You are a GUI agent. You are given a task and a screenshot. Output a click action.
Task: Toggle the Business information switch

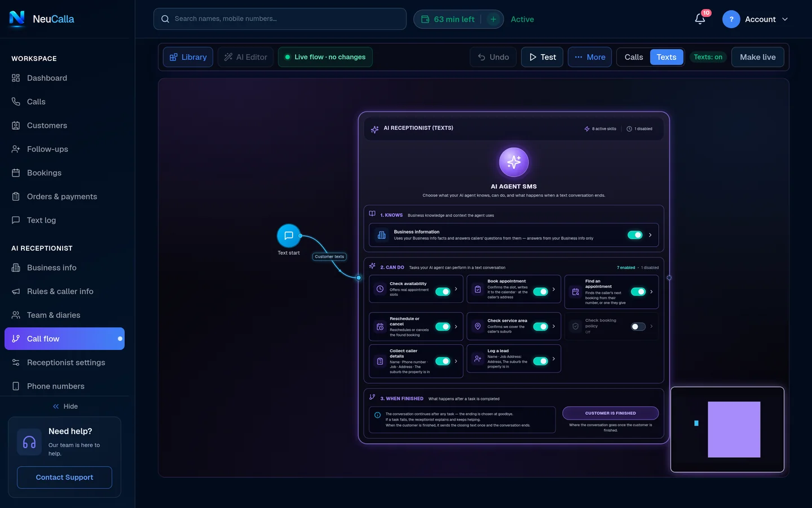635,235
